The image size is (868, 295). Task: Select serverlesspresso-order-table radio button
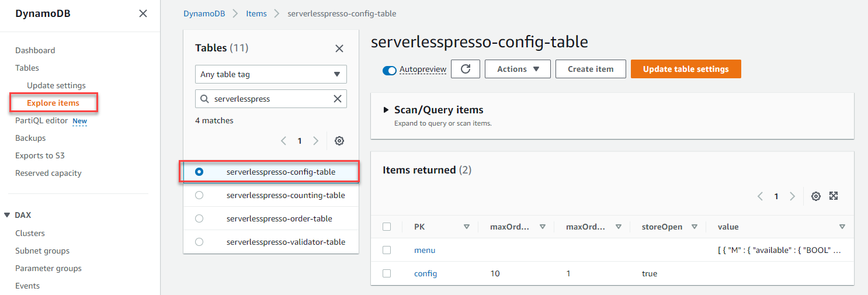(x=199, y=218)
